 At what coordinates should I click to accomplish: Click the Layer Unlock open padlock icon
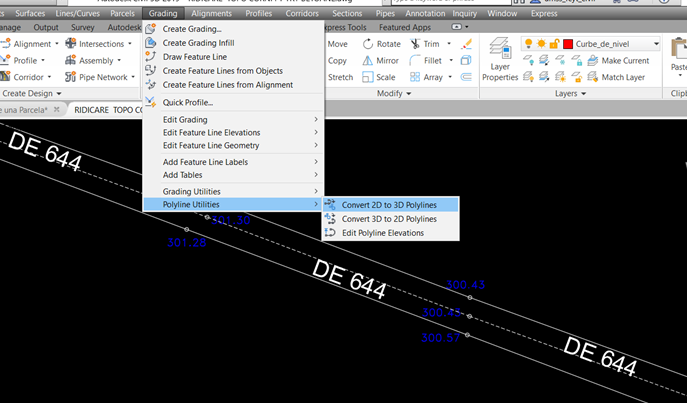pyautogui.click(x=577, y=77)
